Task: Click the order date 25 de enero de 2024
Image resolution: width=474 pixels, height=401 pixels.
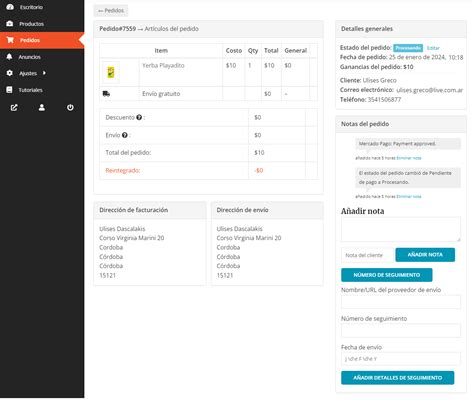Action: tap(417, 57)
